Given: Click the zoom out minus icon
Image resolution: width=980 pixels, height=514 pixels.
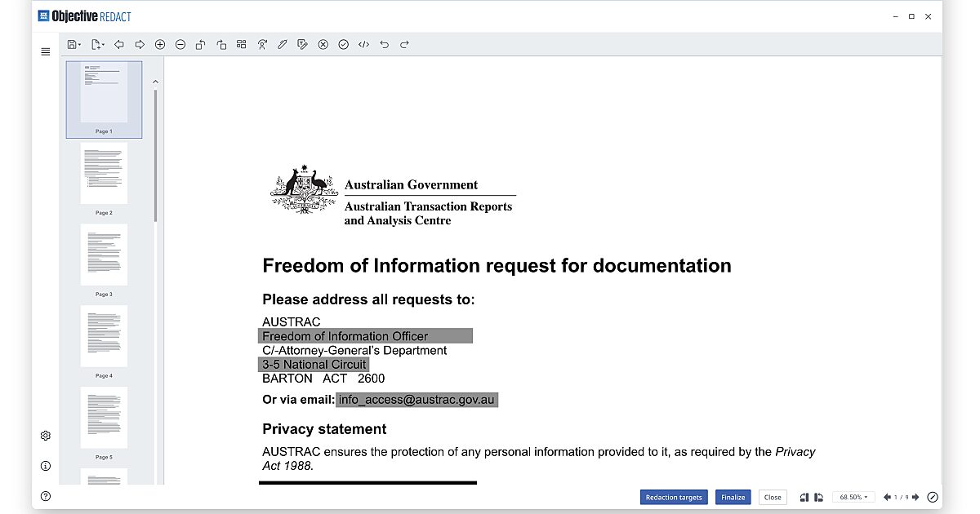Looking at the screenshot, I should click(x=180, y=45).
